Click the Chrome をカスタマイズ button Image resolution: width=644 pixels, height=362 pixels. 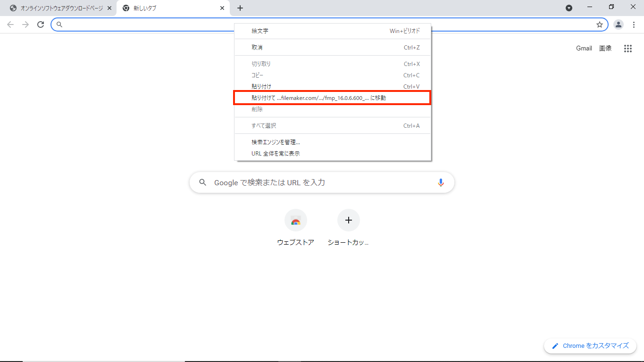(590, 346)
